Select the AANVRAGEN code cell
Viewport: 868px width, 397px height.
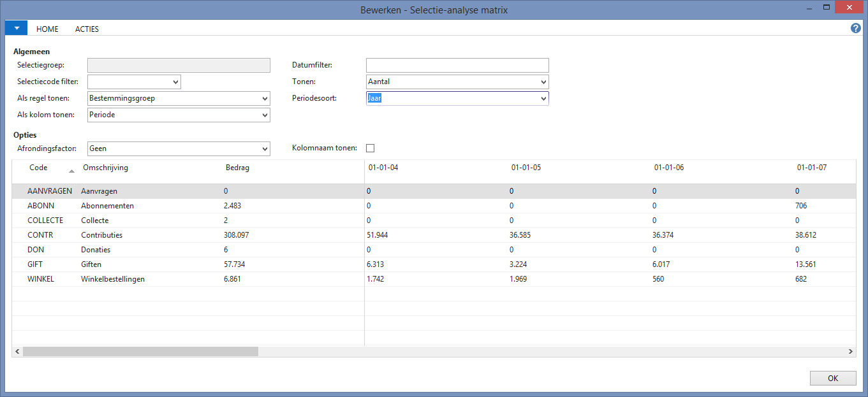tap(50, 191)
